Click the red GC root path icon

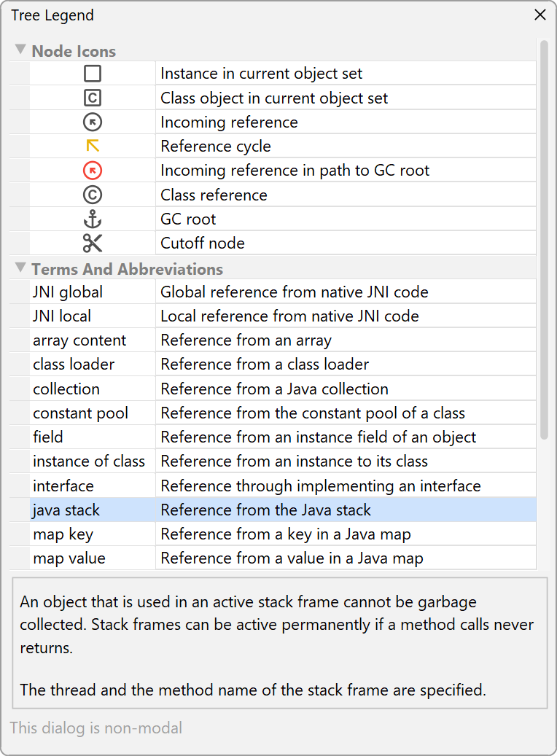click(x=93, y=171)
